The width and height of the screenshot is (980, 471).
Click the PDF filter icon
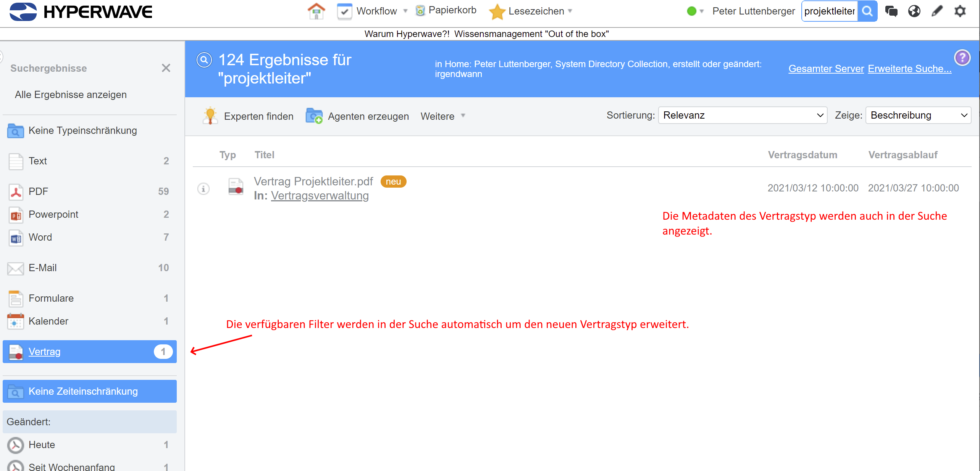point(16,192)
